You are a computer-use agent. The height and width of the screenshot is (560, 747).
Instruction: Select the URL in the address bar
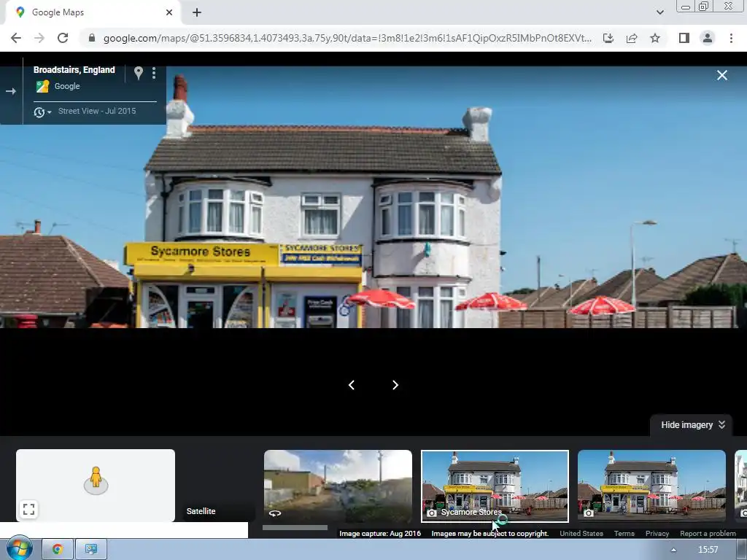pyautogui.click(x=347, y=38)
